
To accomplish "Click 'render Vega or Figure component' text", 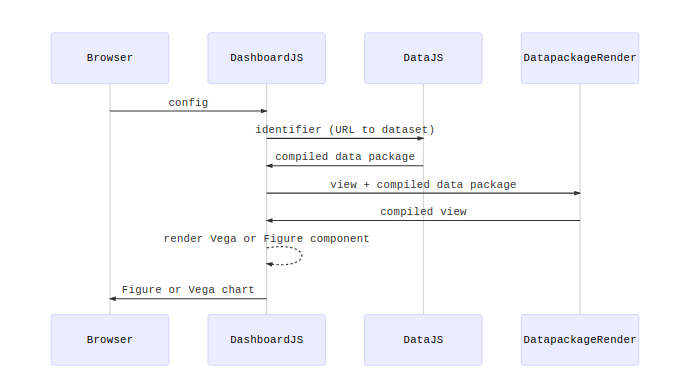I will click(x=266, y=239).
